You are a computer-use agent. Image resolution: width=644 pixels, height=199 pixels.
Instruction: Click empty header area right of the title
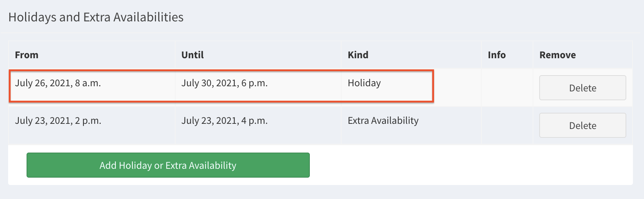coord(406,17)
